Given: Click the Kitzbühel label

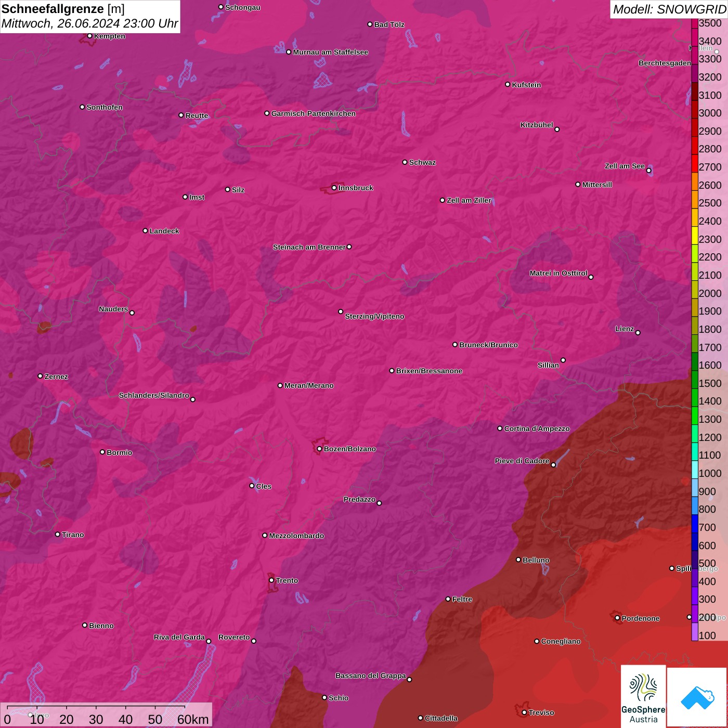Looking at the screenshot, I should (x=537, y=125).
